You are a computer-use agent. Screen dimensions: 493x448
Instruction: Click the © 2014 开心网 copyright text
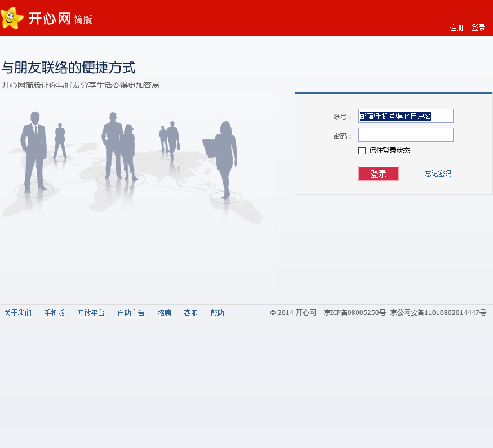(293, 313)
